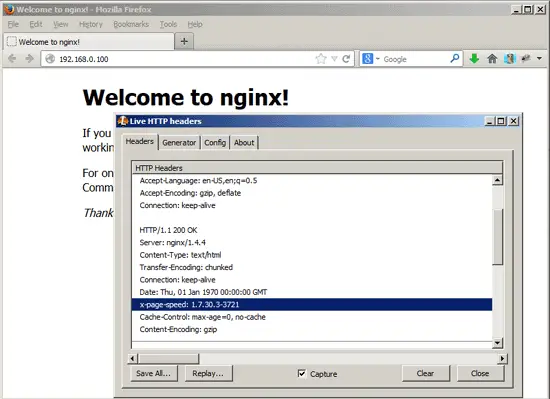
Task: Select the Accept-Language: en-US row
Action: click(x=312, y=181)
